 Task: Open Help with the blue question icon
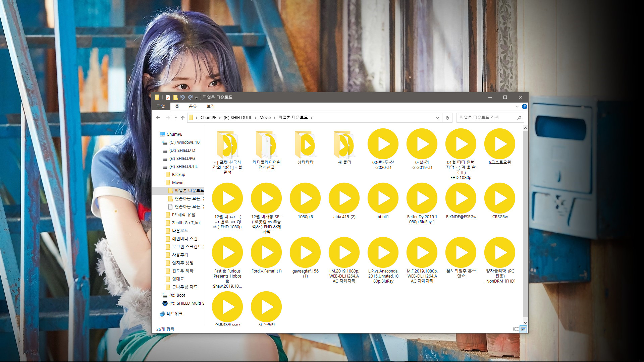524,107
